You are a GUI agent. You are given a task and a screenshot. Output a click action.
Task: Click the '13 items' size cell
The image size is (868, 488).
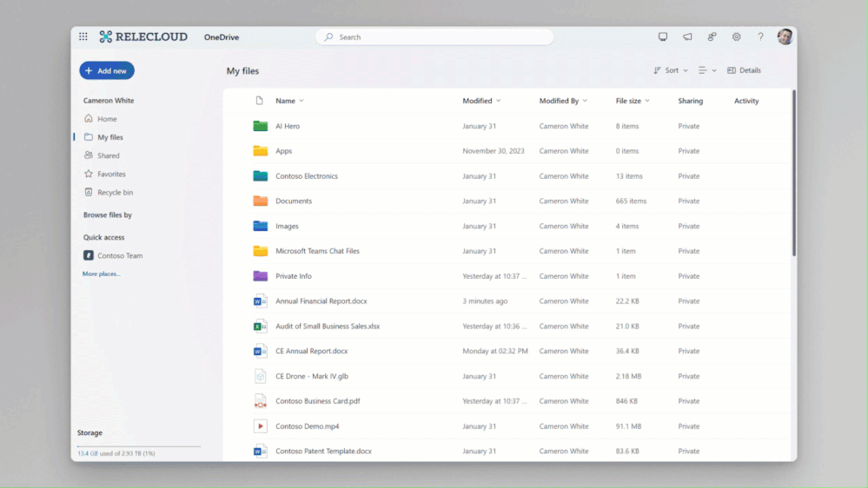(629, 176)
